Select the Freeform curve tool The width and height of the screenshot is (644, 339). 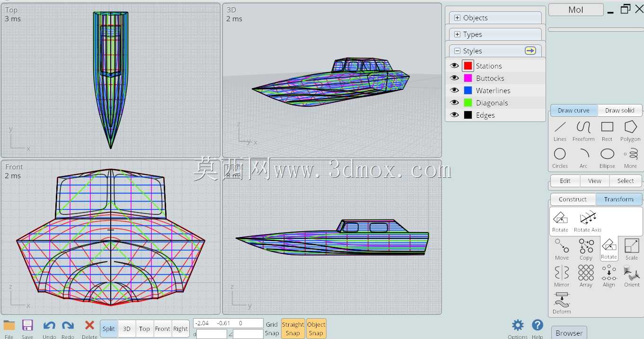pyautogui.click(x=583, y=131)
